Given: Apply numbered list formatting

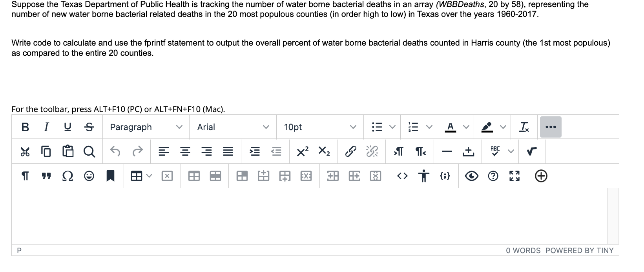Looking at the screenshot, I should 413,127.
